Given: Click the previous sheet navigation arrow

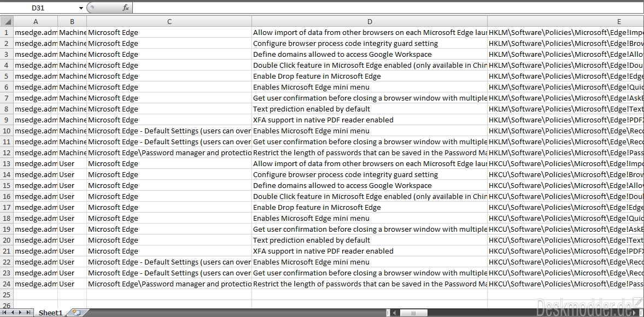Looking at the screenshot, I should pyautogui.click(x=13, y=313).
